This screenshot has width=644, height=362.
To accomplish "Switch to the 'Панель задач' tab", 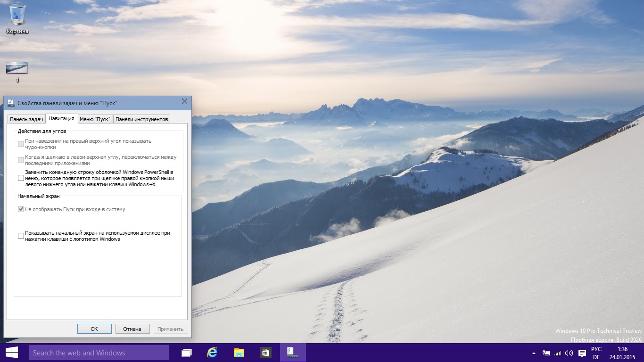I will [x=26, y=119].
